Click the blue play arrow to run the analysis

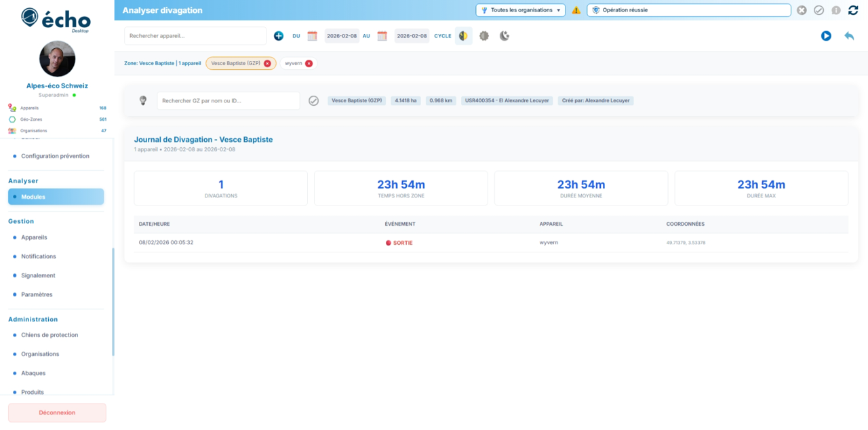pos(826,36)
